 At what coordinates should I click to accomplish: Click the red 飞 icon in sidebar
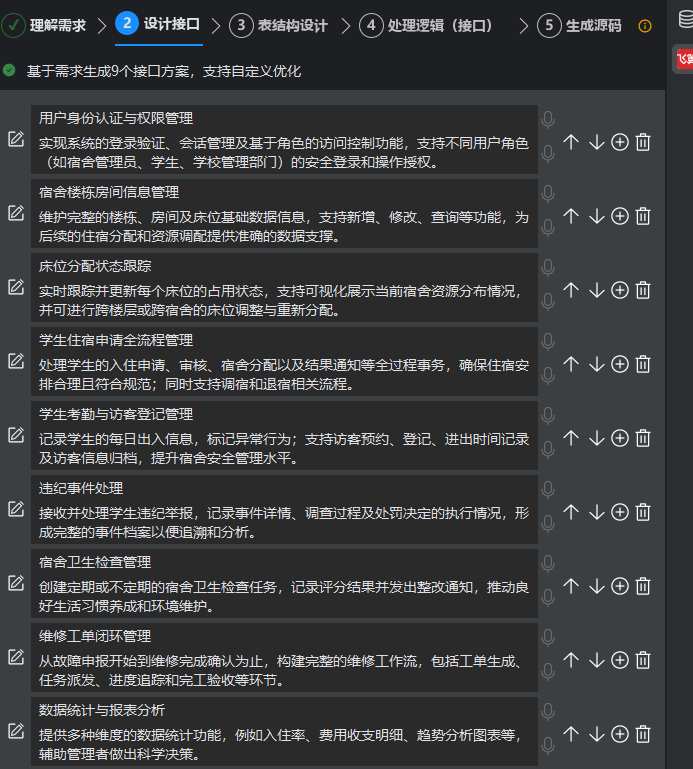tap(685, 59)
